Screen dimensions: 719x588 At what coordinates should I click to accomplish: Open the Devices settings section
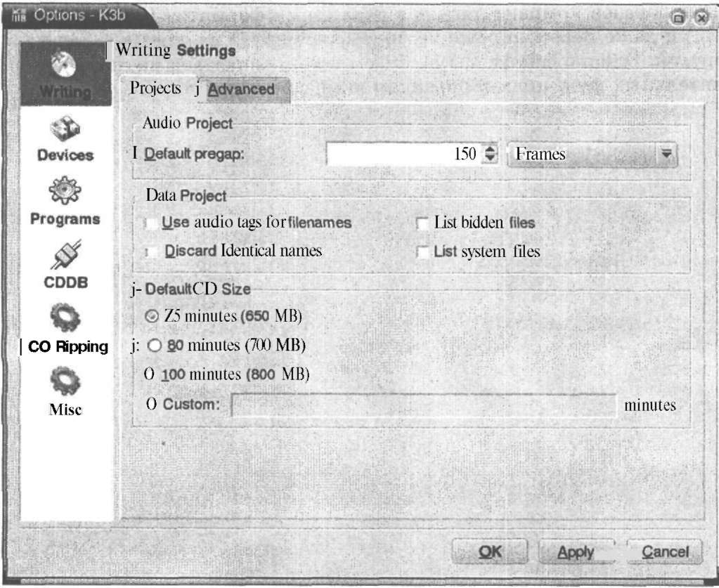point(65,139)
